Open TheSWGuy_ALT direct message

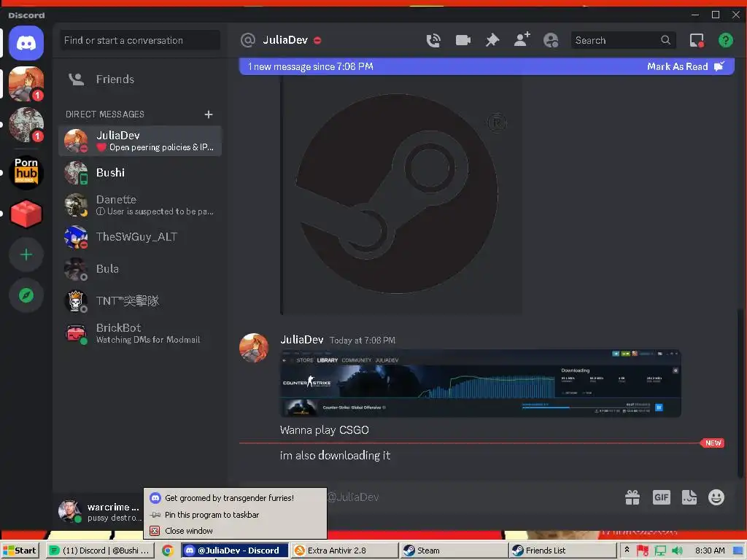tap(139, 237)
